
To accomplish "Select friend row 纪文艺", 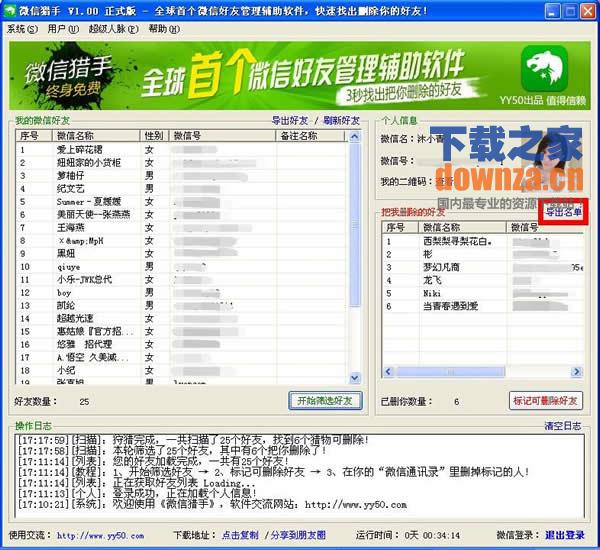I will tap(182, 189).
